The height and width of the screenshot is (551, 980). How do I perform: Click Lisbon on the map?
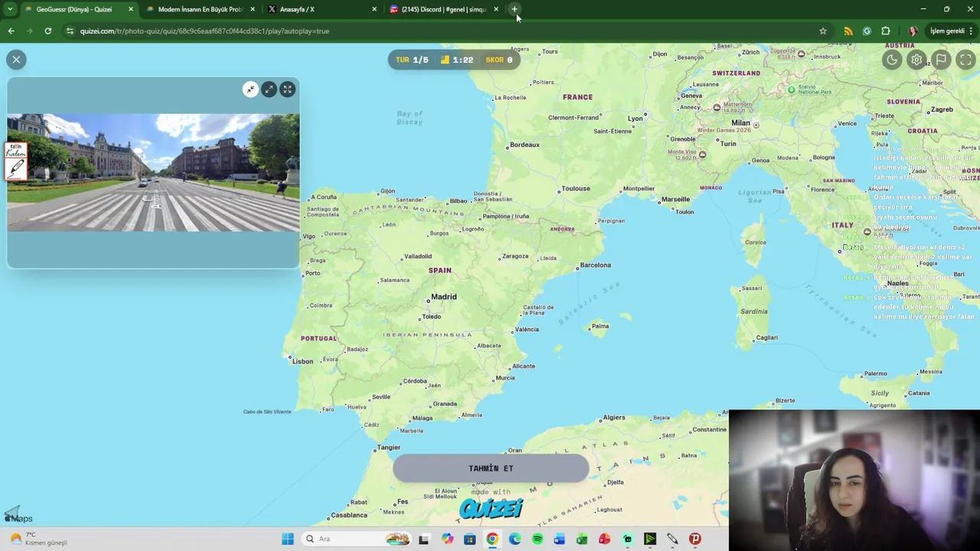(x=302, y=361)
